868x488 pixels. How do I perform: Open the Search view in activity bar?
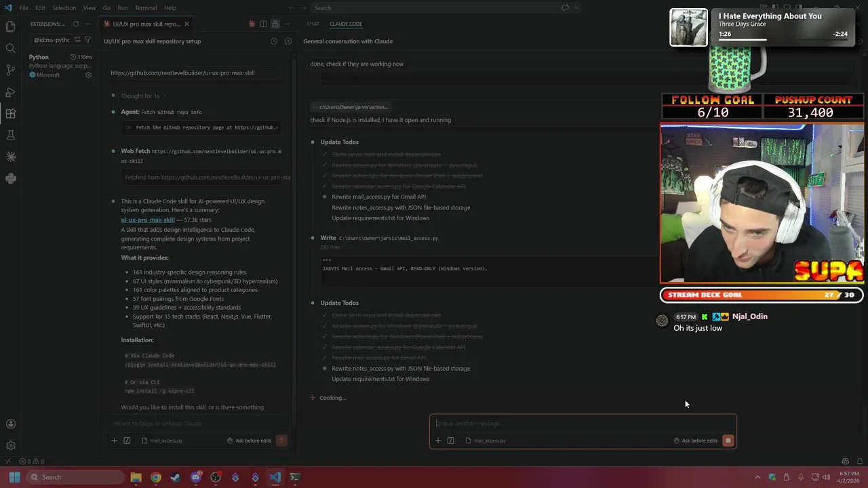coord(10,48)
